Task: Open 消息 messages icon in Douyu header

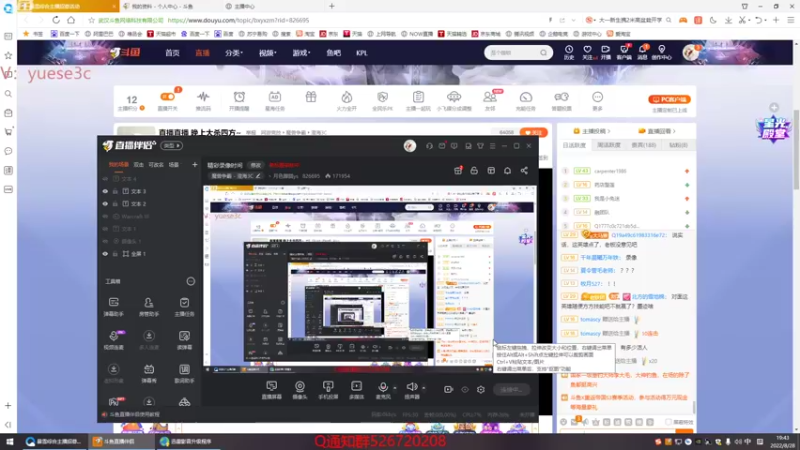Action: click(x=642, y=52)
